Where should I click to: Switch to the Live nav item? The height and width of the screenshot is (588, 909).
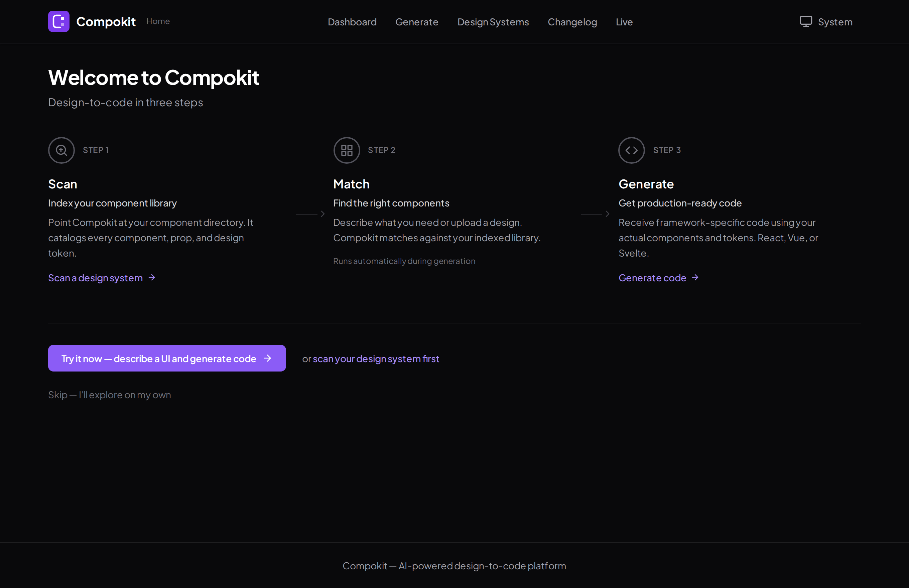click(x=624, y=22)
